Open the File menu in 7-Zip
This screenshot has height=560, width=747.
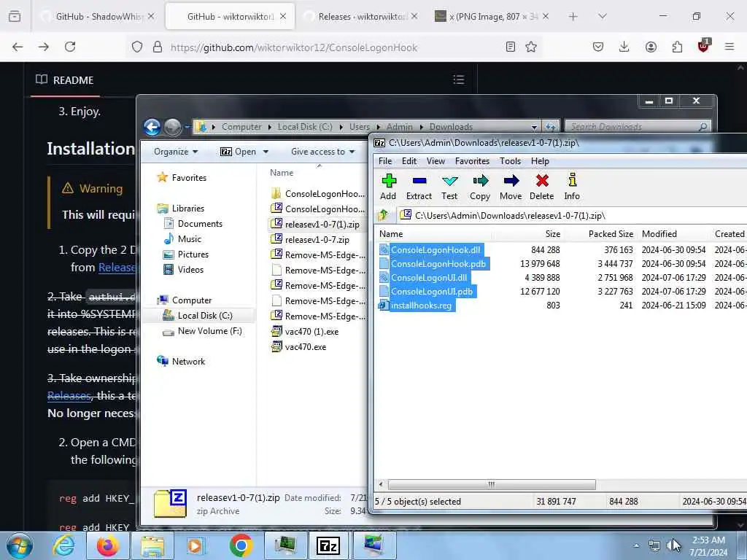pos(385,161)
